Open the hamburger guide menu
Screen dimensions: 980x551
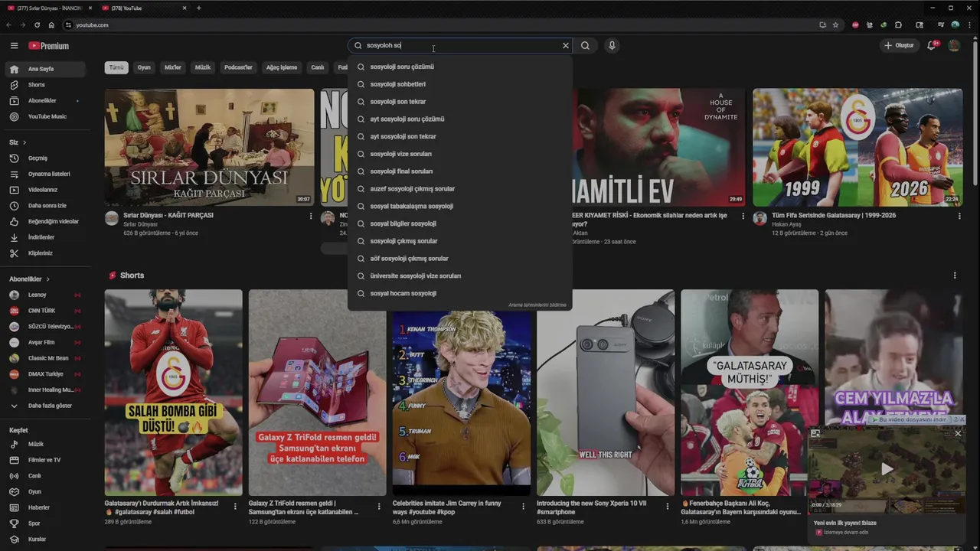(14, 46)
